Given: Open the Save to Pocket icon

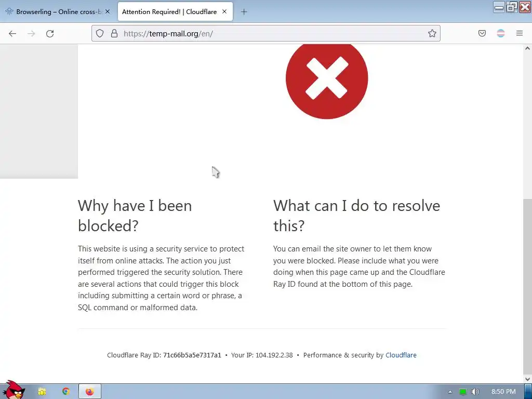Looking at the screenshot, I should coord(482,33).
